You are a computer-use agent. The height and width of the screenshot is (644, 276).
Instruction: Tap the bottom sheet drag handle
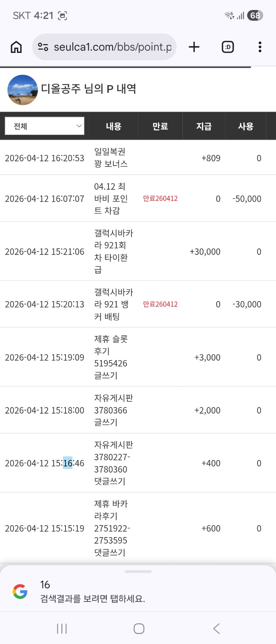pyautogui.click(x=138, y=572)
